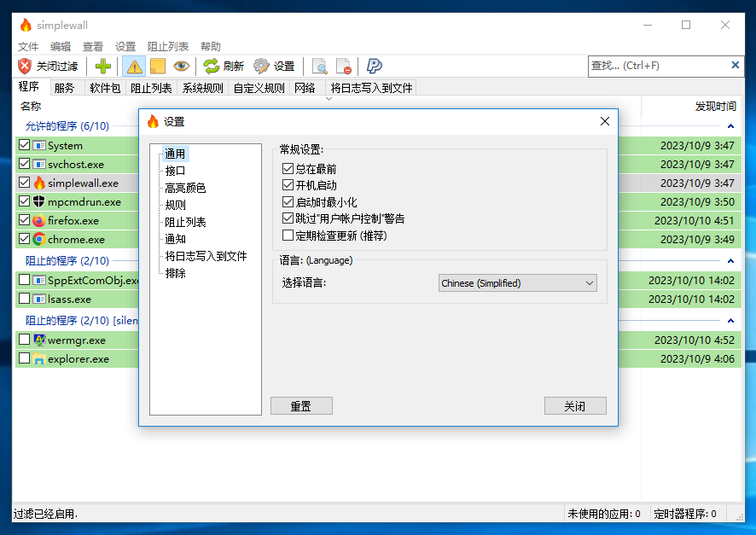Collapse the 允许的程序 group arrow
Screen dimensions: 756x535
(x=730, y=126)
